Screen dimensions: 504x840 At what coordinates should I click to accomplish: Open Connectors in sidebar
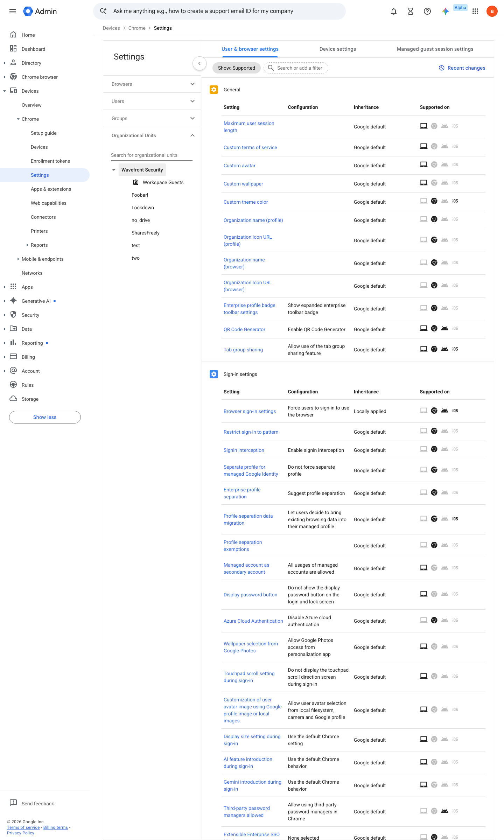43,217
